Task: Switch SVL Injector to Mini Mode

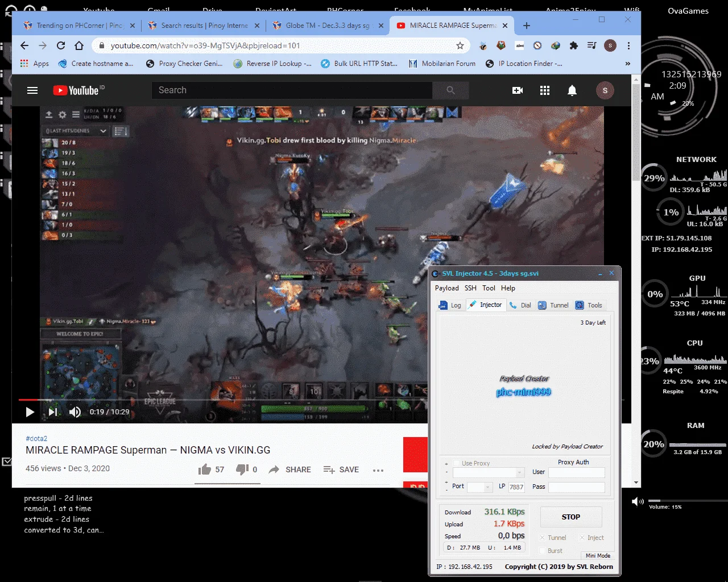Action: pos(598,555)
